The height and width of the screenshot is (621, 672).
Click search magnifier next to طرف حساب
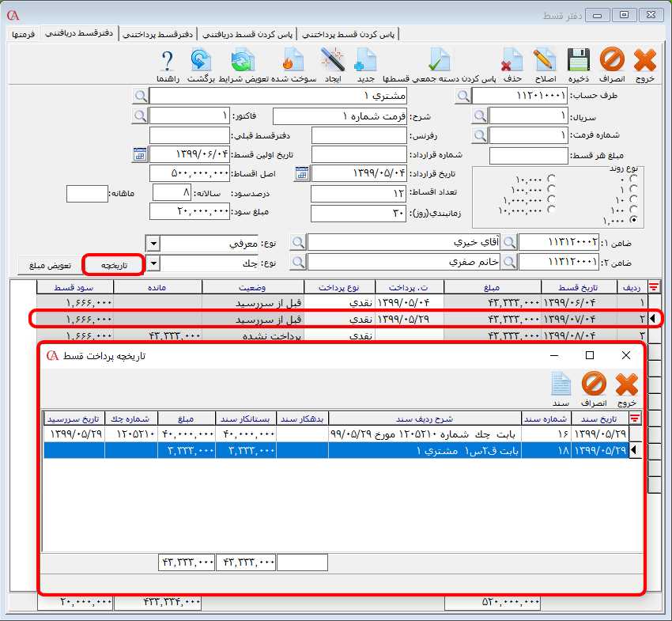tap(463, 96)
